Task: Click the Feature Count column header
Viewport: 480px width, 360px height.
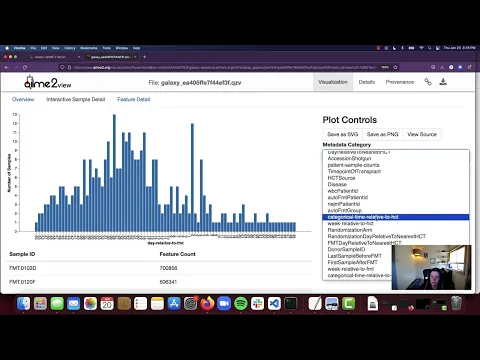Action: pyautogui.click(x=177, y=254)
